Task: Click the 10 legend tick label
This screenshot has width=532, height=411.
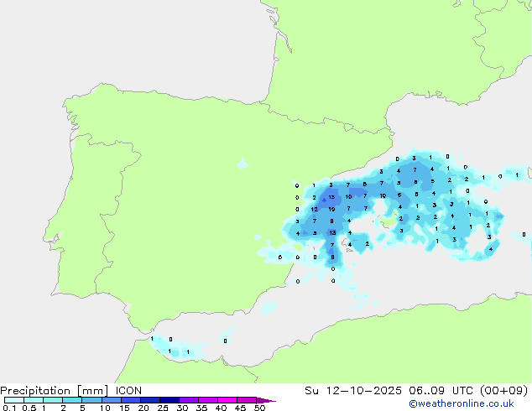Action: tap(105, 408)
